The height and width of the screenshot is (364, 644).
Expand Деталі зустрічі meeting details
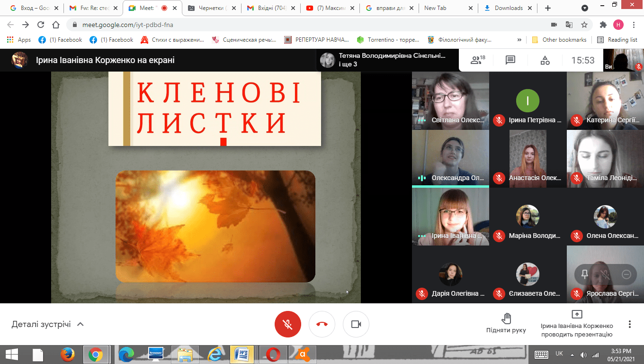pyautogui.click(x=47, y=324)
